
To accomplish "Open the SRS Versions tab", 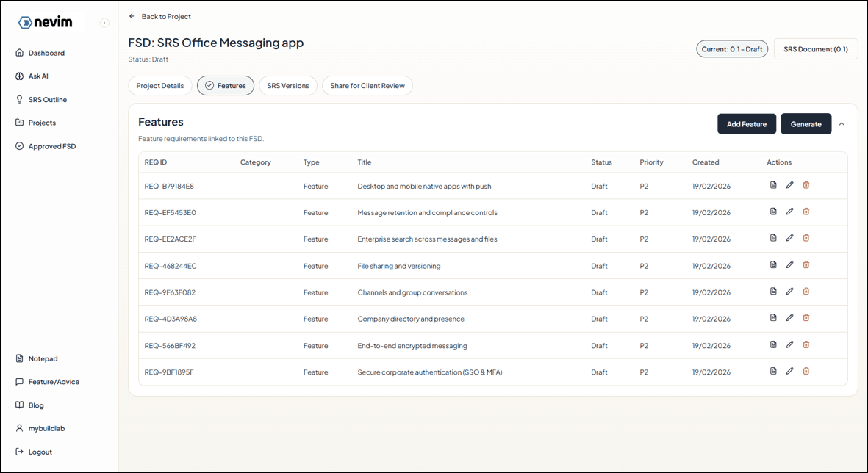I will (x=287, y=85).
